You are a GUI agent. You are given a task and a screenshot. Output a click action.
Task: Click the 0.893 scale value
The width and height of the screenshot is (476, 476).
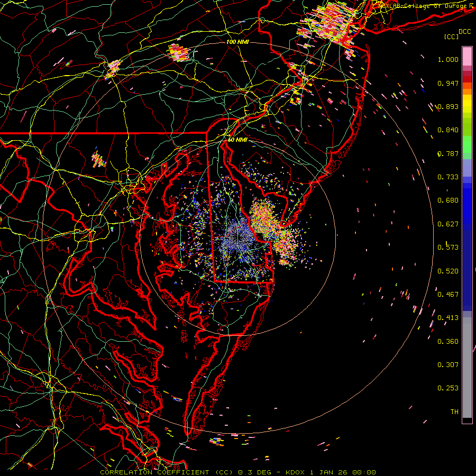(448, 106)
